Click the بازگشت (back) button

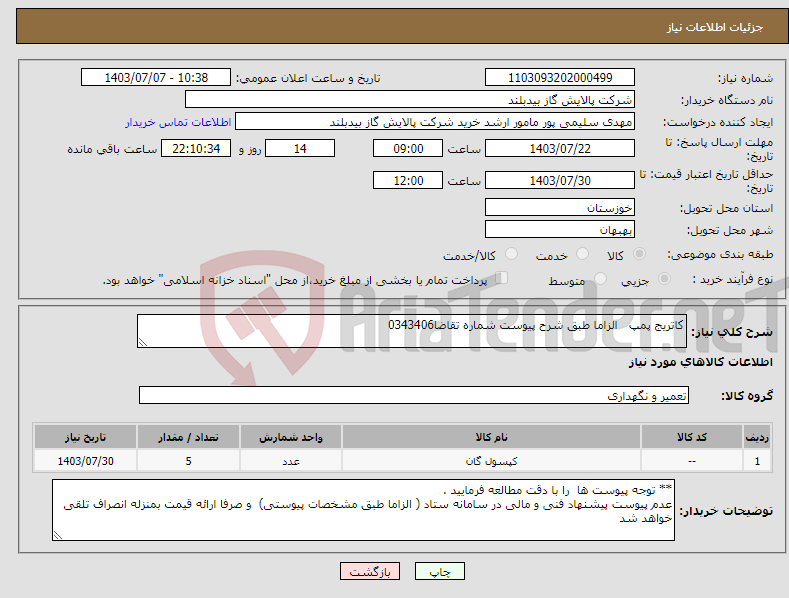pyautogui.click(x=370, y=571)
